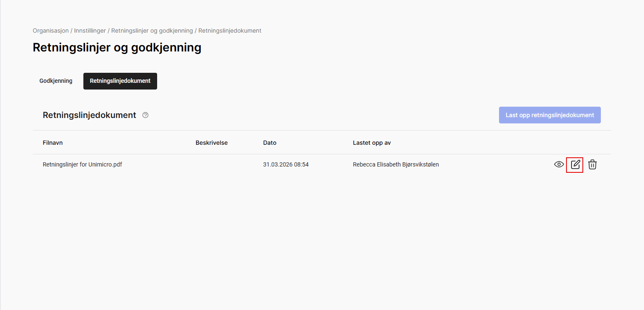Click the large page heading Retningslinjer og godkjenning
644x310 pixels.
coord(117,48)
